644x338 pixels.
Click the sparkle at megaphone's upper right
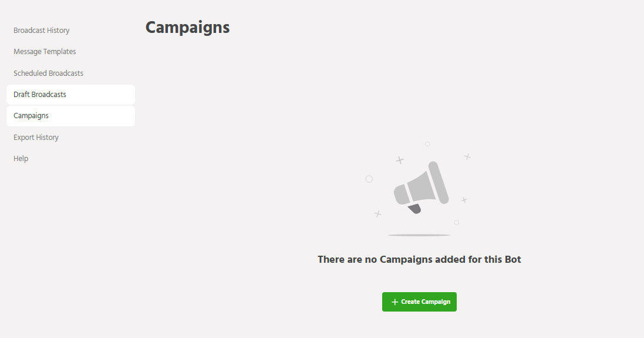pyautogui.click(x=467, y=156)
